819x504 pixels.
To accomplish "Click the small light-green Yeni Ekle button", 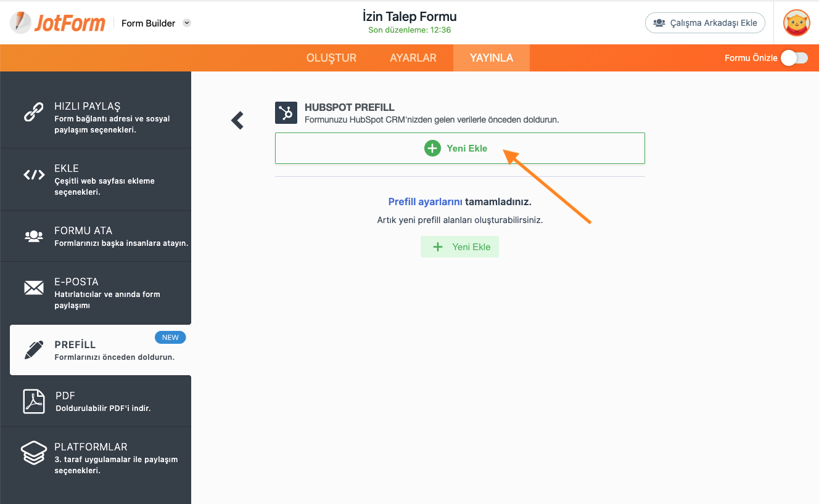I will (459, 246).
